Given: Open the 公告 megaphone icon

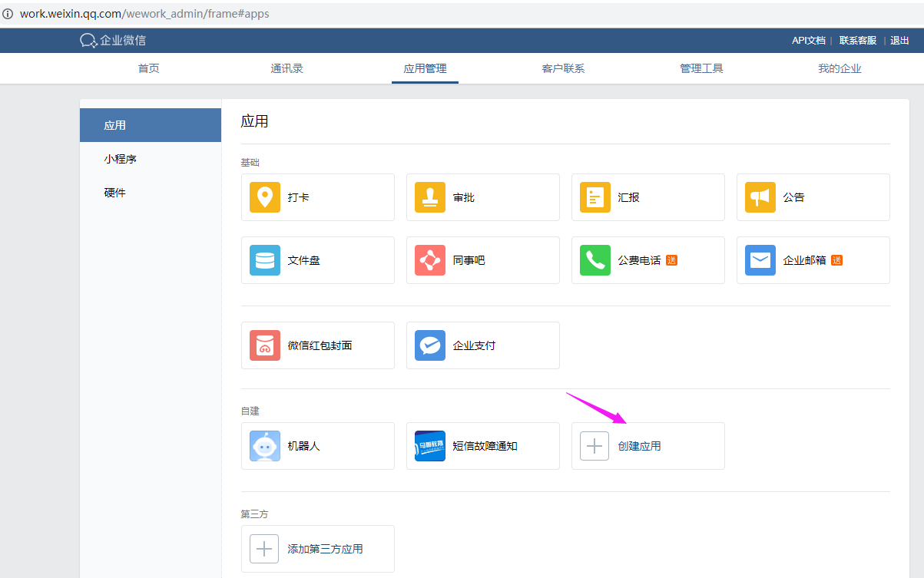Looking at the screenshot, I should 760,197.
